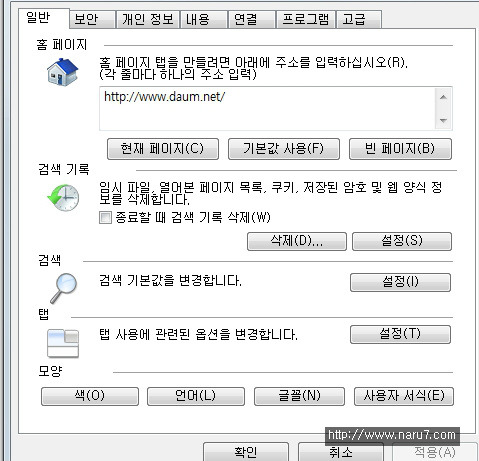Click the blue house home page icon
479x461 pixels.
(x=63, y=72)
